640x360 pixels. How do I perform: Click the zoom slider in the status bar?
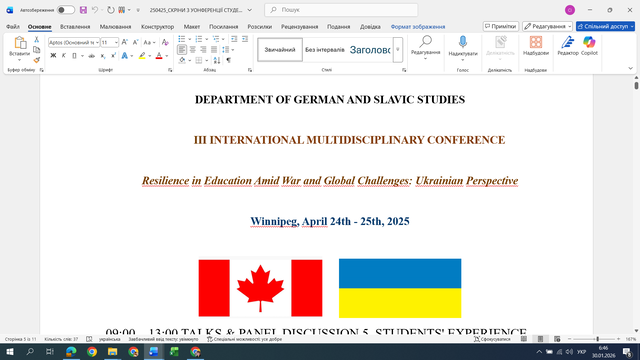point(595,339)
